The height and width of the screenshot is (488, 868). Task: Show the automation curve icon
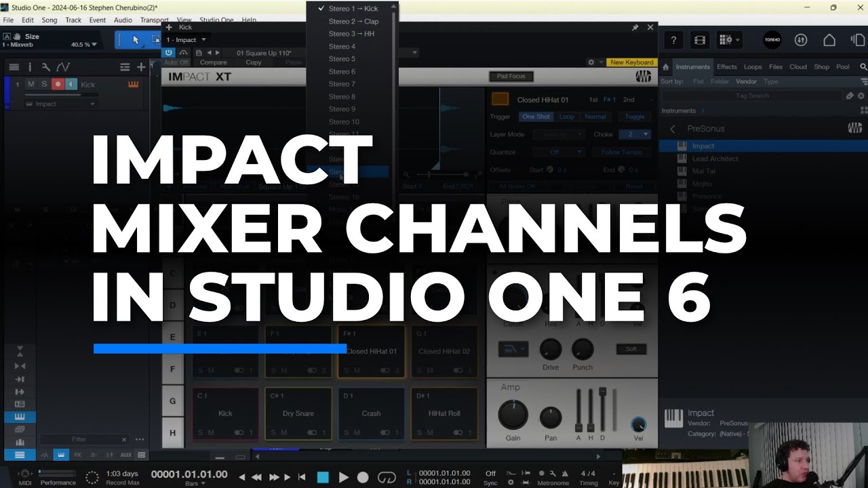(x=63, y=67)
